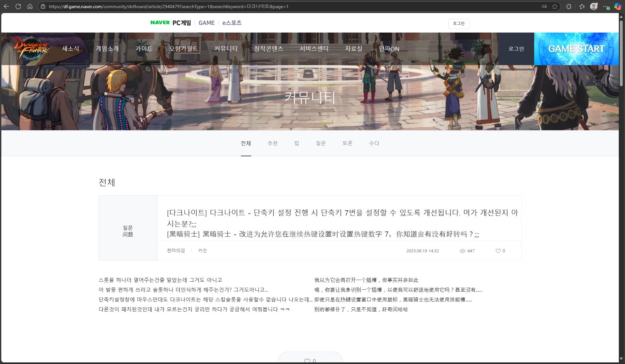
Task: Click the NAVER logo
Action: coord(160,22)
